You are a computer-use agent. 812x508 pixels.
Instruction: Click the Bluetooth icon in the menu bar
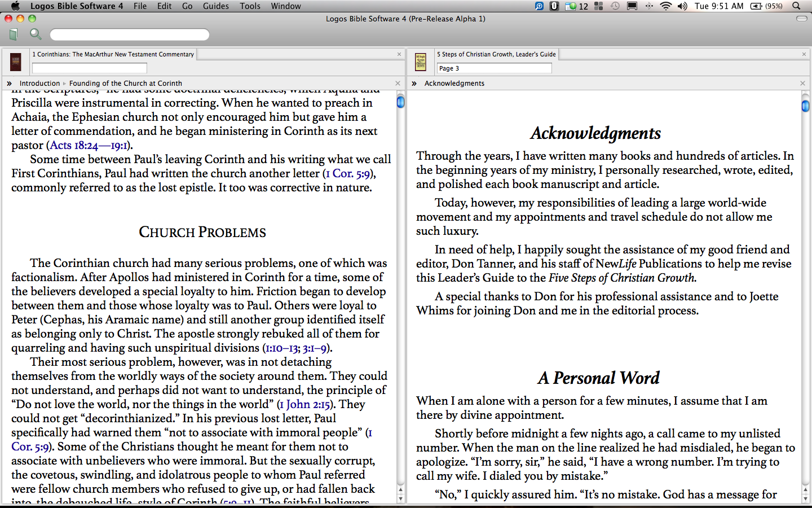[649, 6]
